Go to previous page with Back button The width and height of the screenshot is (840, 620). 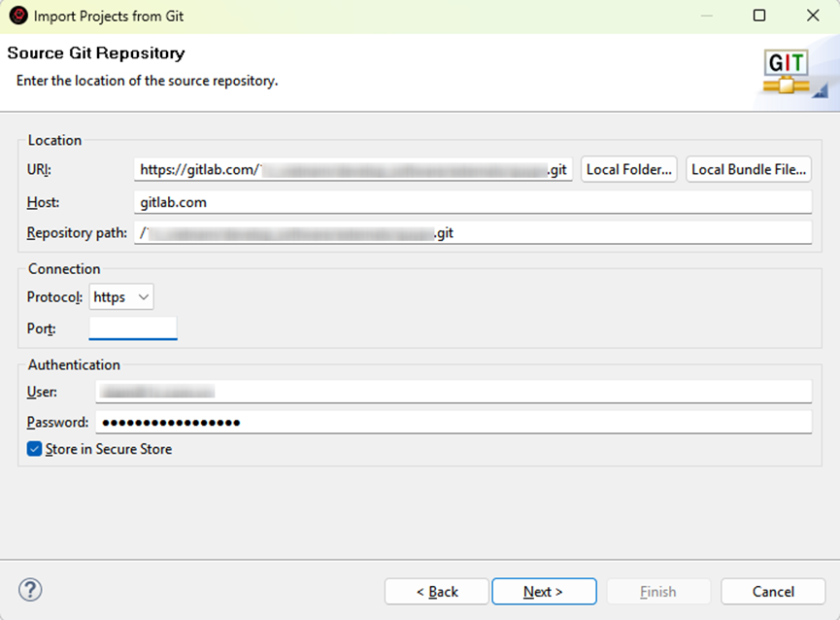[x=436, y=591]
